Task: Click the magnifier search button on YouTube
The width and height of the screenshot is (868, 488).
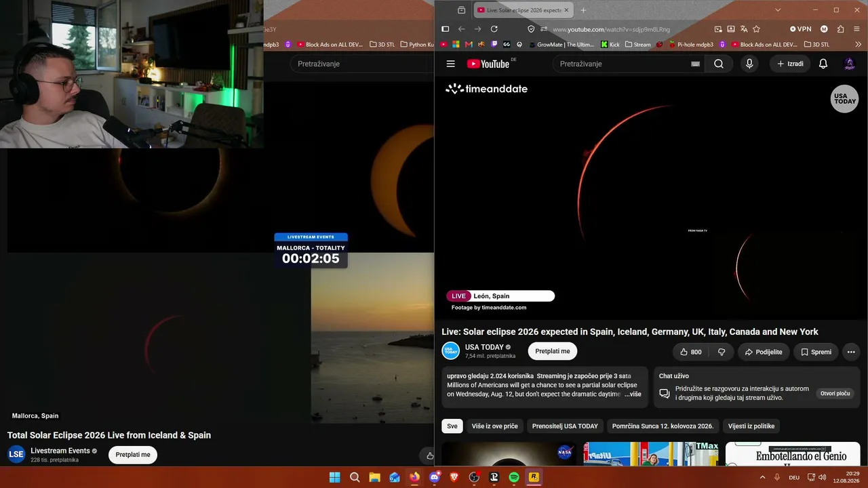Action: pos(719,64)
